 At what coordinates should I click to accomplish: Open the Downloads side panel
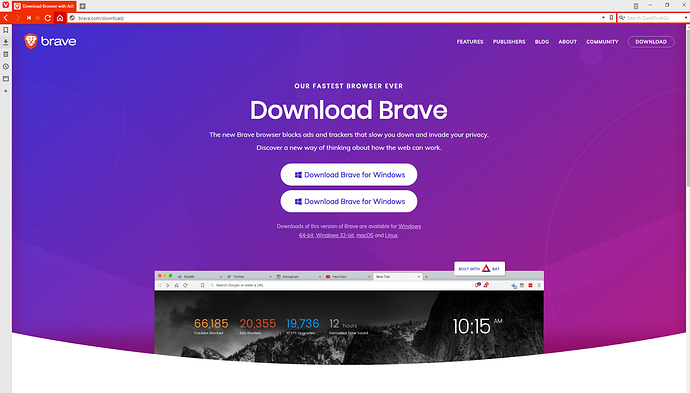click(6, 42)
